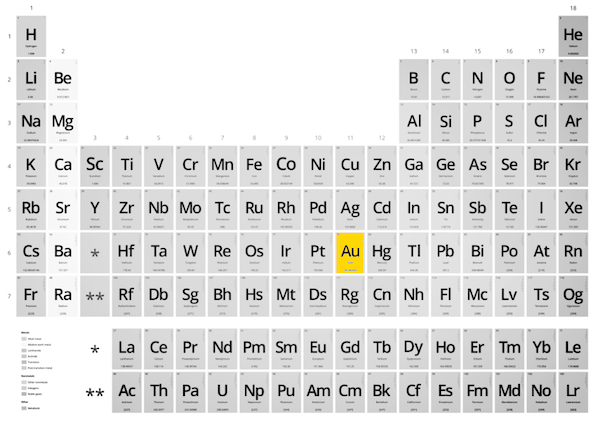This screenshot has width=600, height=425.
Task: Click the Metalloids legend swatch
Action: pos(24,408)
